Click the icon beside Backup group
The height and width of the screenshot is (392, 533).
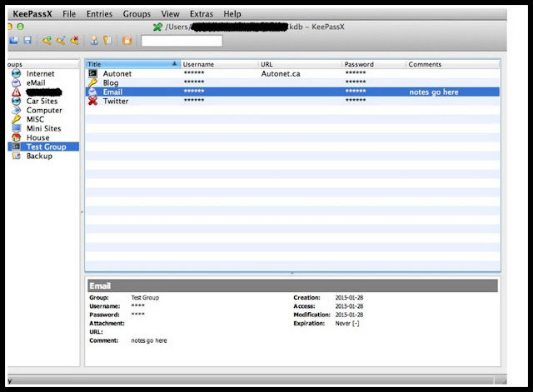(x=17, y=156)
